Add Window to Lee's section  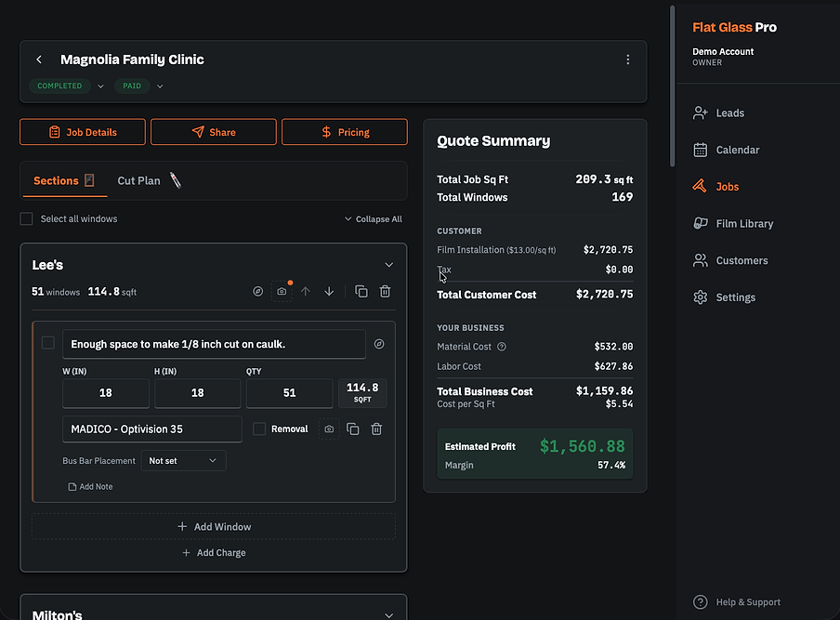(214, 527)
